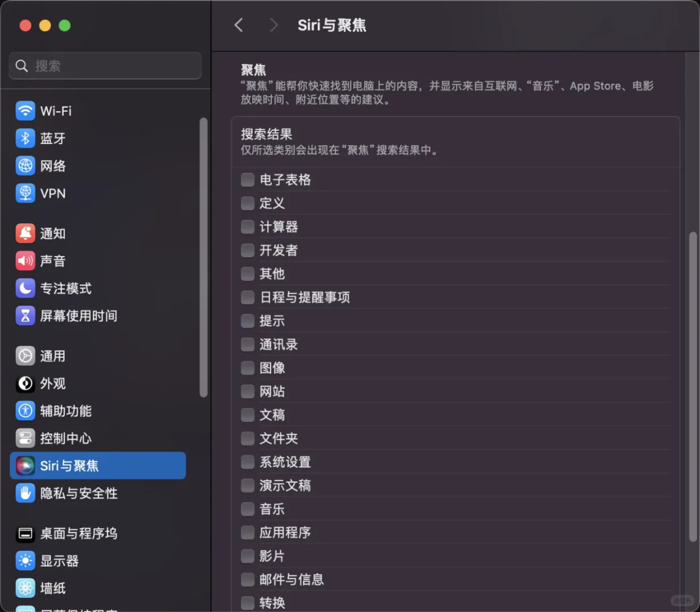
Task: Open 通知 notification settings
Action: coord(25,233)
